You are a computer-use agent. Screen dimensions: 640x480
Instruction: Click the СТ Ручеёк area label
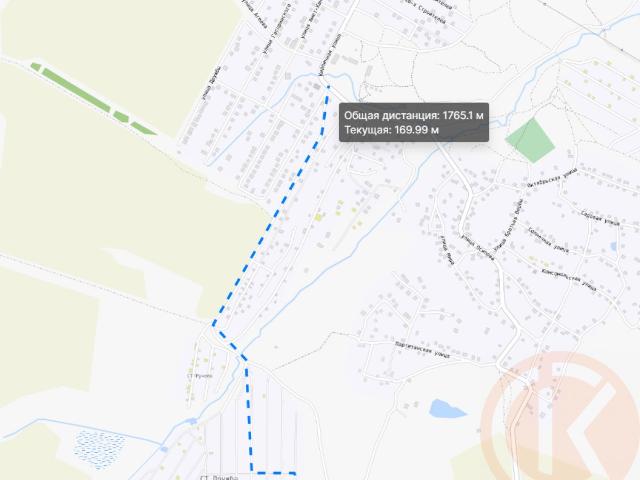pyautogui.click(x=200, y=376)
